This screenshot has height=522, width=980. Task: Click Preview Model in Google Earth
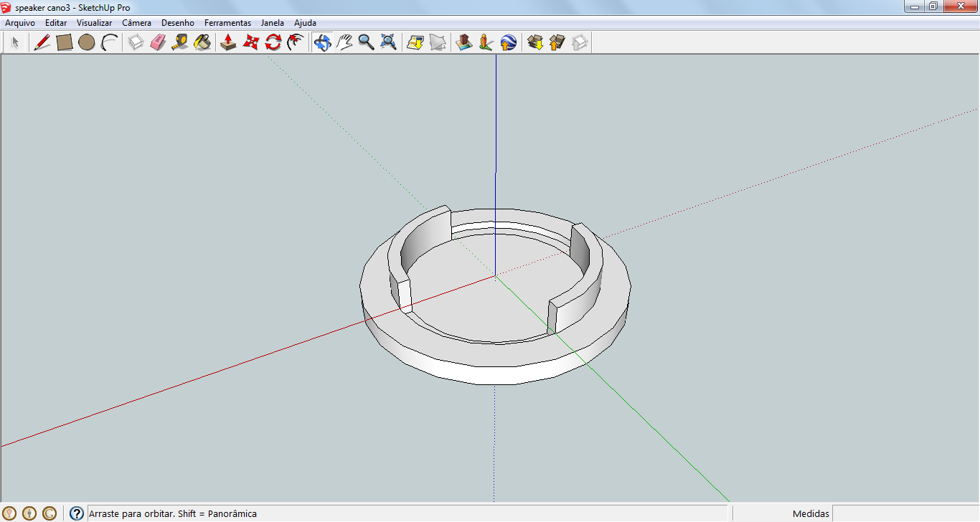(509, 43)
